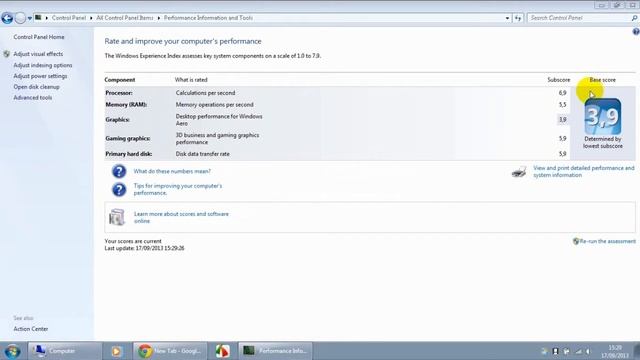Select the Gaming graphics row label

pyautogui.click(x=128, y=138)
